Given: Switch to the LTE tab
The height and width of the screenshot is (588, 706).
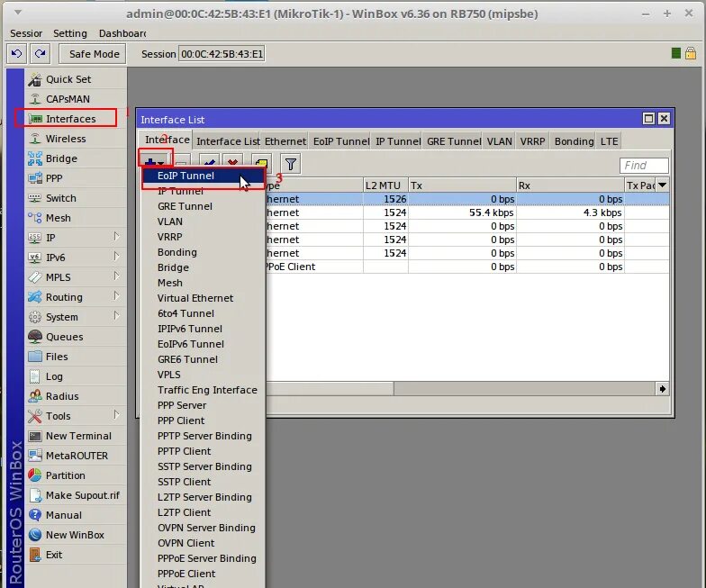Looking at the screenshot, I should pyautogui.click(x=609, y=141).
